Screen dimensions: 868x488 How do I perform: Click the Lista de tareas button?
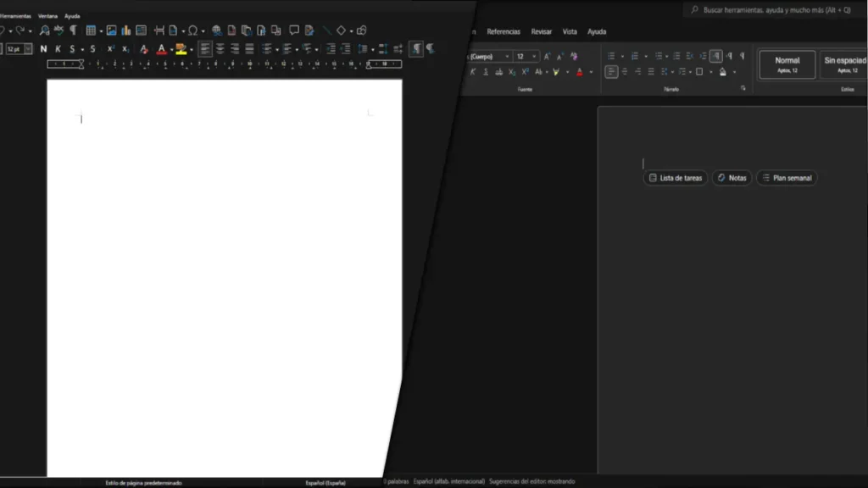pyautogui.click(x=675, y=178)
